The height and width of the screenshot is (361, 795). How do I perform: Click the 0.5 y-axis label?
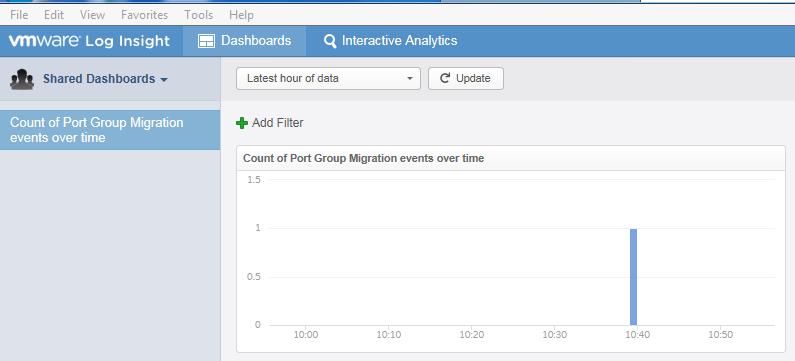coord(254,277)
